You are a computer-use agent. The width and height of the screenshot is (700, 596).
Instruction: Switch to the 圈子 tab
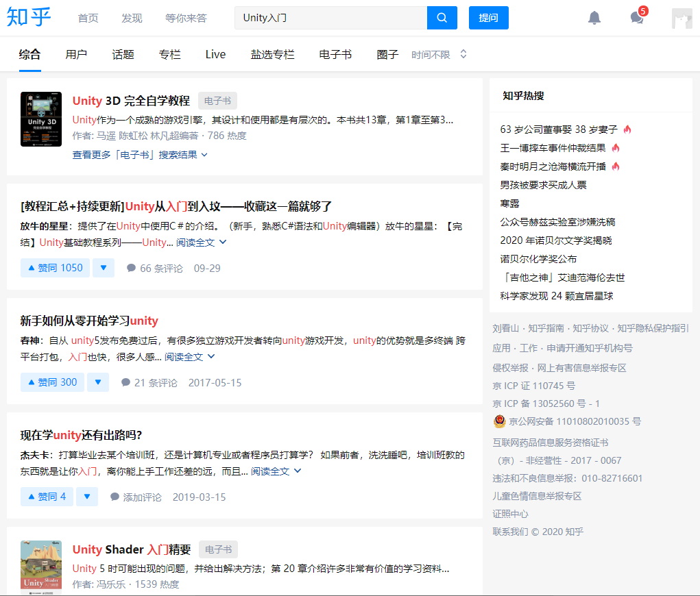click(387, 54)
